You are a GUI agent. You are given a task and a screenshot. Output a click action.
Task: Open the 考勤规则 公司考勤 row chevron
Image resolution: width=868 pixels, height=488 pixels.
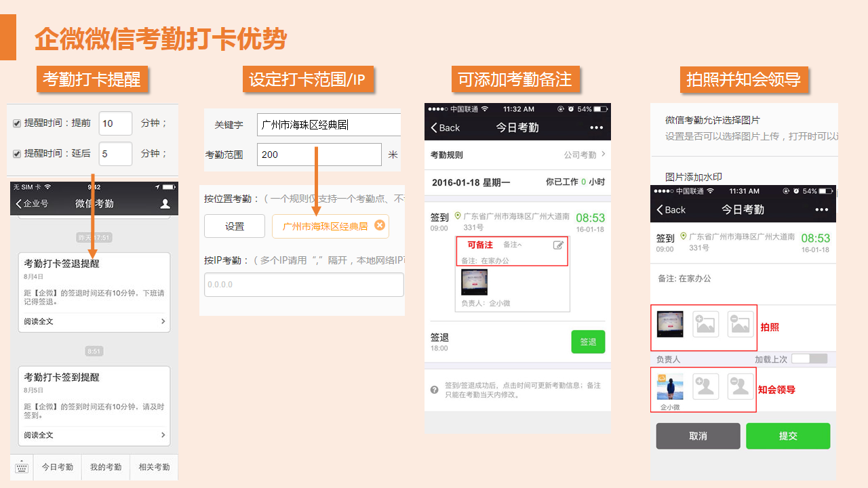(x=603, y=155)
